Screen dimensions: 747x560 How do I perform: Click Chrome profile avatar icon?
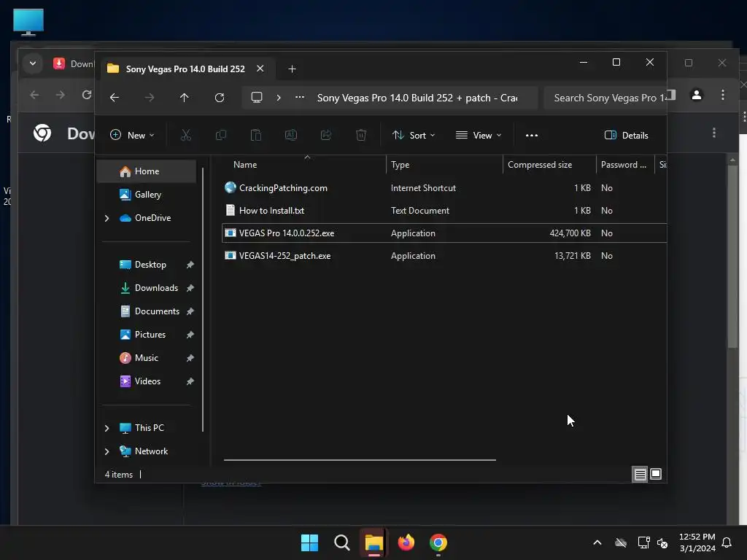(697, 95)
